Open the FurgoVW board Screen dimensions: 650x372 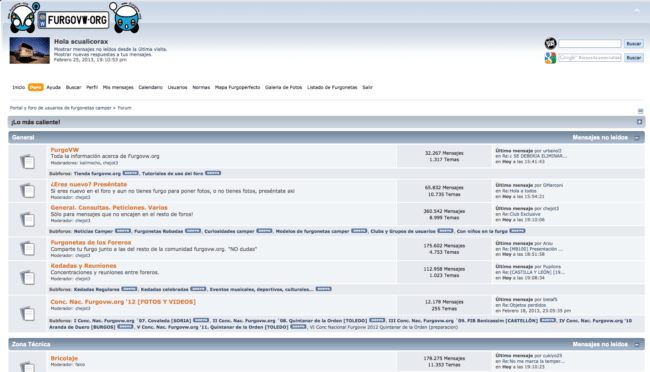pyautogui.click(x=65, y=150)
